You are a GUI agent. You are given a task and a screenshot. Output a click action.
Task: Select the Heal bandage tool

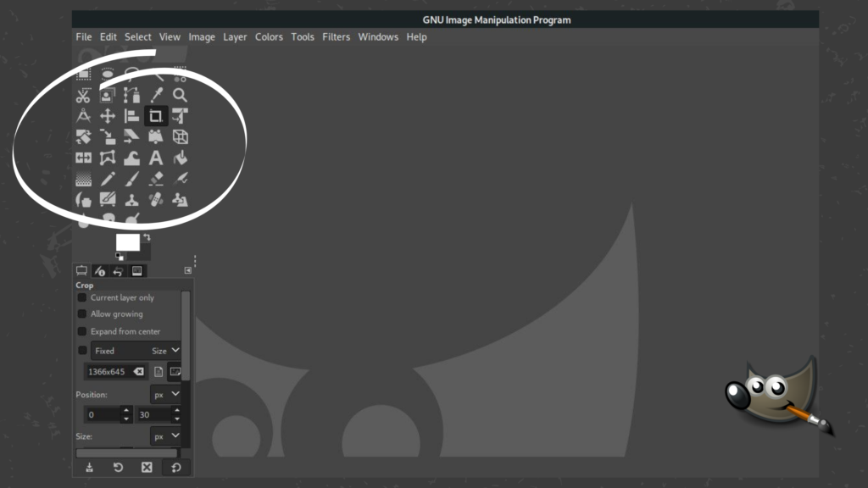(x=156, y=200)
